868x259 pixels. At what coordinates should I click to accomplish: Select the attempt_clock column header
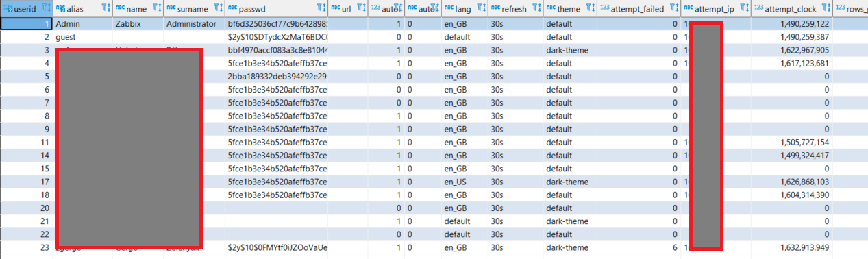(x=792, y=8)
